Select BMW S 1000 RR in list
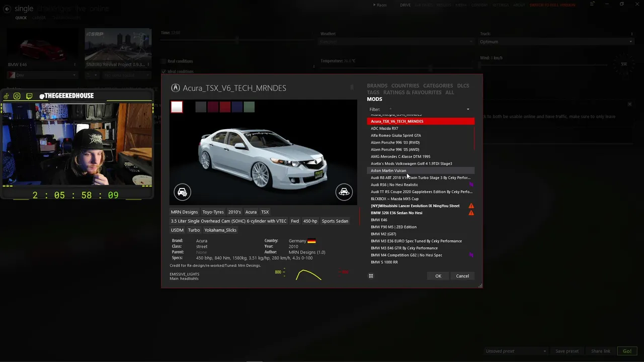644x362 pixels. click(x=421, y=262)
